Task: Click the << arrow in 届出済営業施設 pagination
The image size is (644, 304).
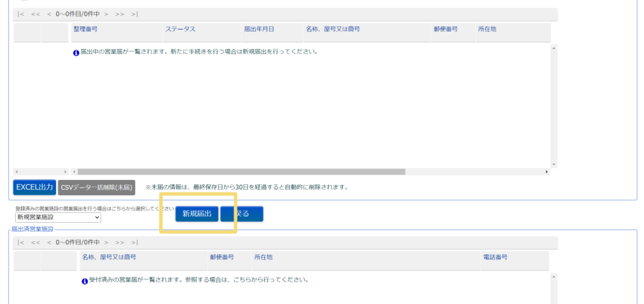Action: pyautogui.click(x=35, y=242)
